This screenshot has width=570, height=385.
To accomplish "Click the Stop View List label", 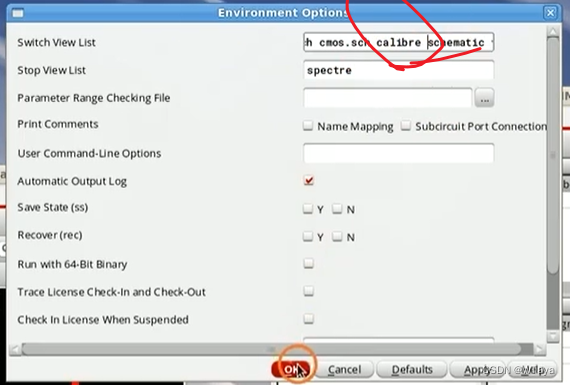I will [52, 70].
